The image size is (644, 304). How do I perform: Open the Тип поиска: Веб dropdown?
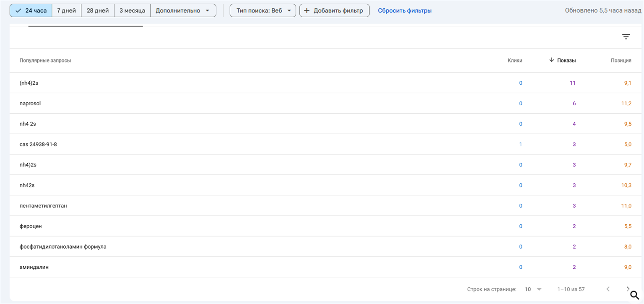tap(263, 10)
